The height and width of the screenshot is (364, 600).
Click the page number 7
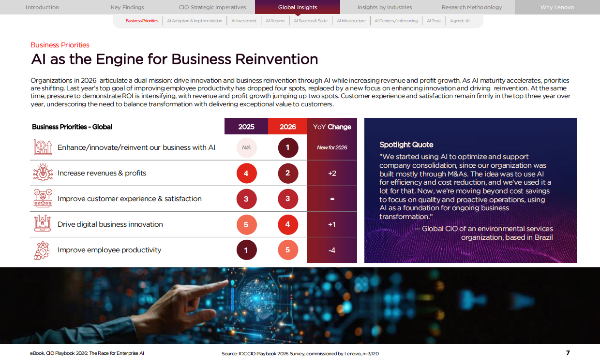coord(567,353)
